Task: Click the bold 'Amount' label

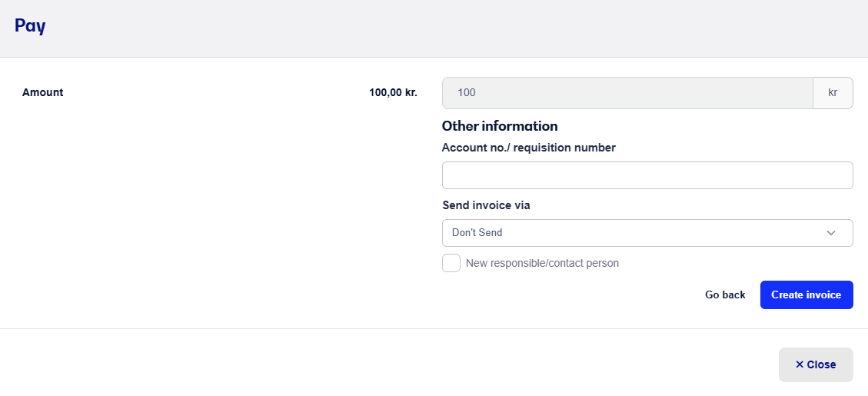Action: pos(42,92)
